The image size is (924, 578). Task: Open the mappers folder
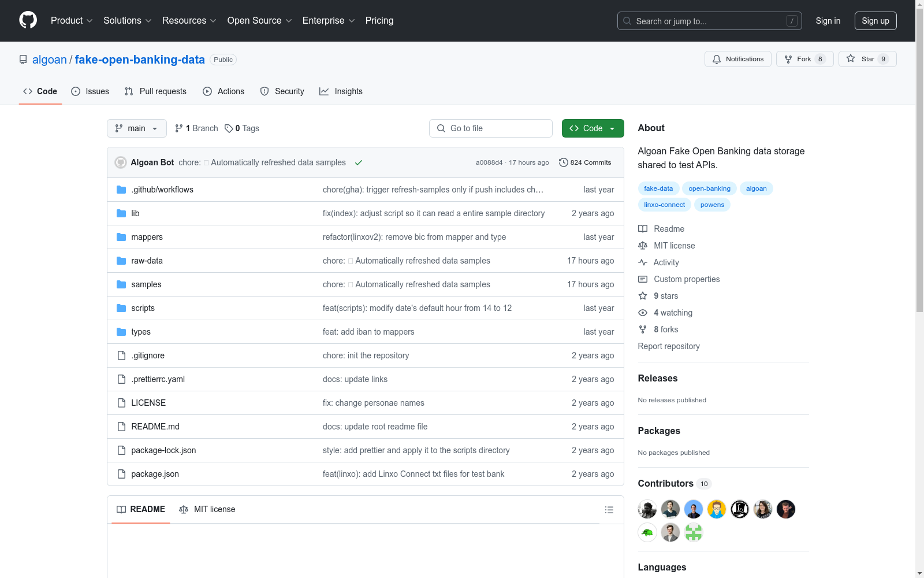click(x=147, y=237)
